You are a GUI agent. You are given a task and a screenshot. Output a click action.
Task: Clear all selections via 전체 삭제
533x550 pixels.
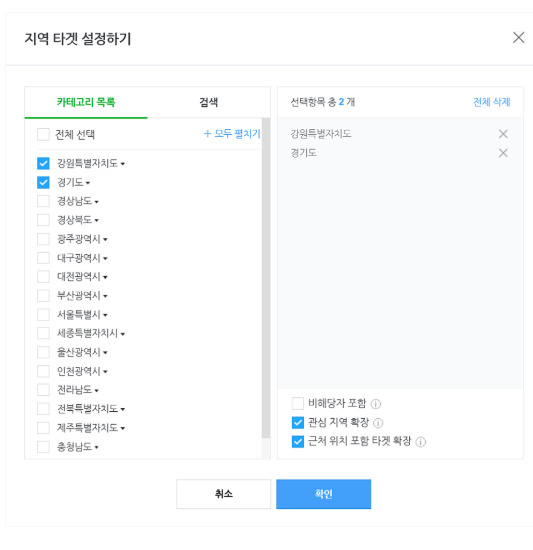pyautogui.click(x=492, y=102)
